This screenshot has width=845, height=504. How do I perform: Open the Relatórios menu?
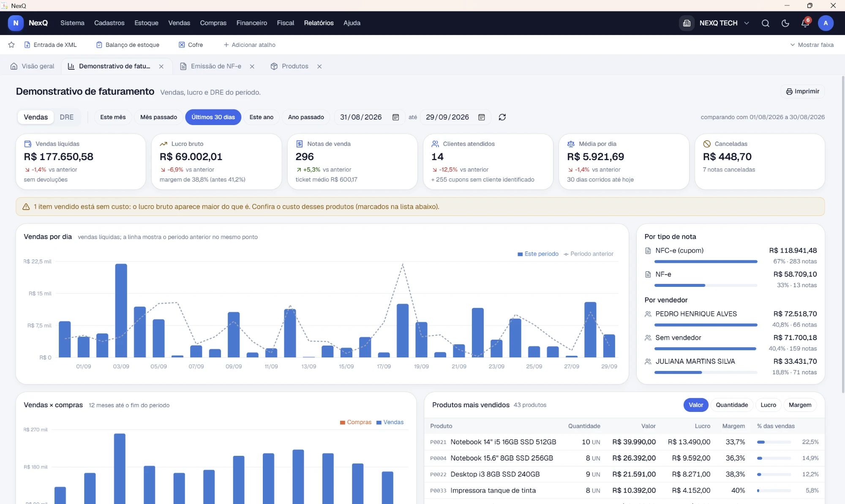coord(319,23)
